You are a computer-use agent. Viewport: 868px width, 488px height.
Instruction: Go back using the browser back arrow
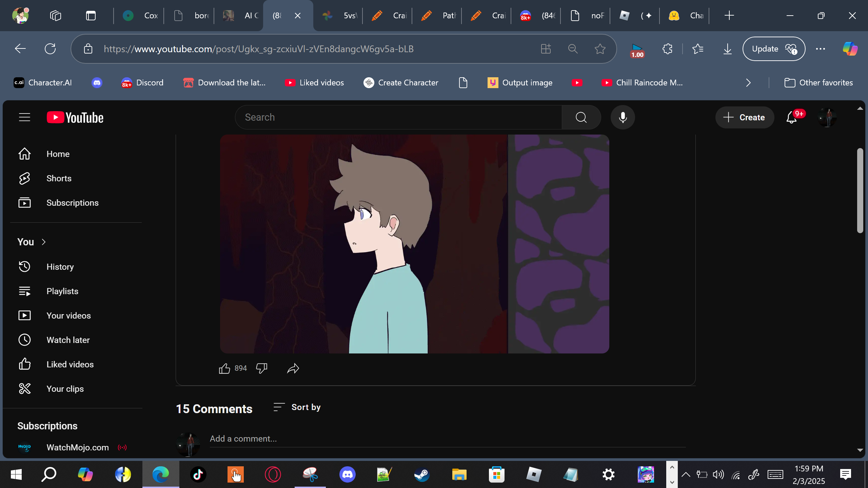pos(20,49)
